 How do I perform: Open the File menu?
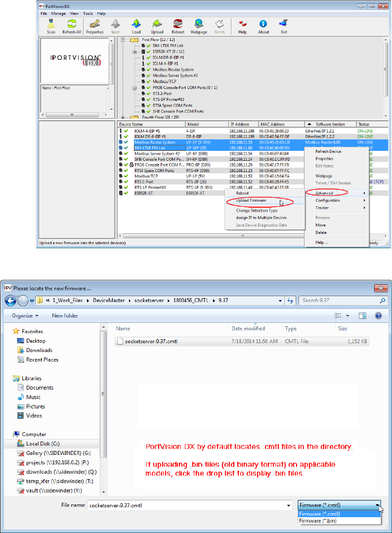point(44,14)
